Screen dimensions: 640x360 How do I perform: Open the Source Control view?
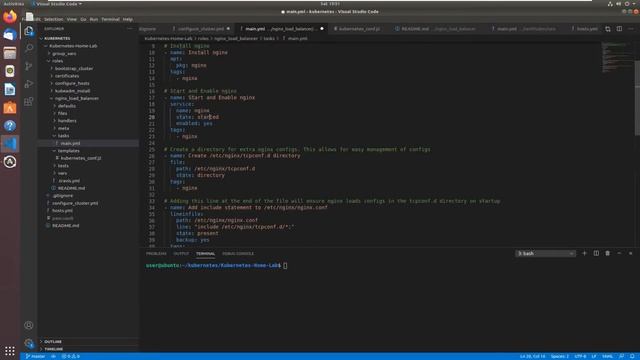coord(29,66)
